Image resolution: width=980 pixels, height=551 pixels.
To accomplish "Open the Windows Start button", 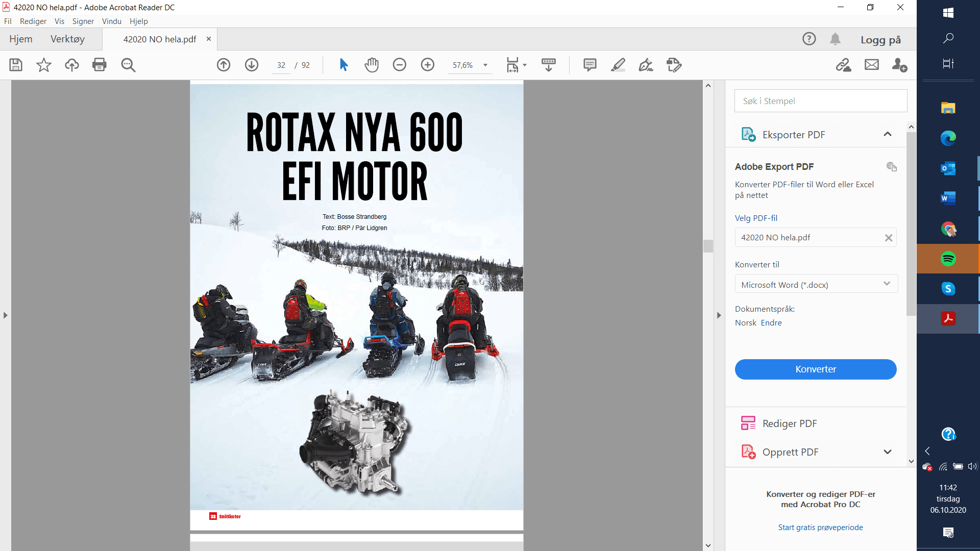I will coord(948,13).
